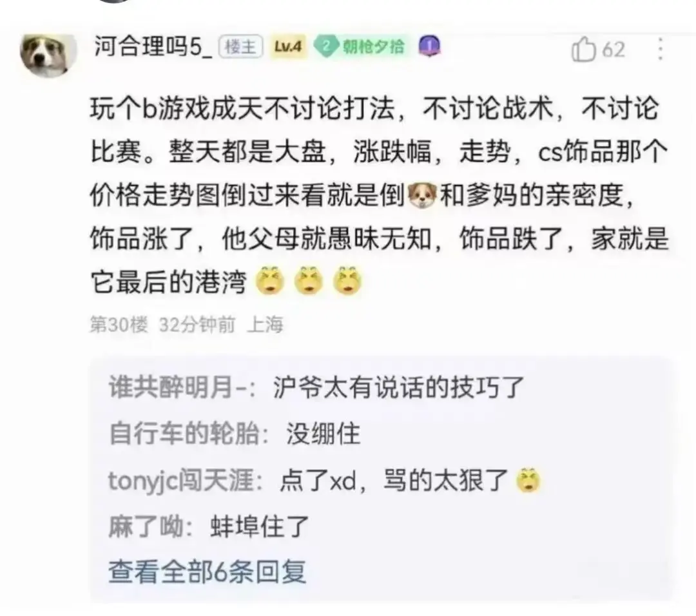Tap the 第30楼 floor label

pyautogui.click(x=119, y=324)
